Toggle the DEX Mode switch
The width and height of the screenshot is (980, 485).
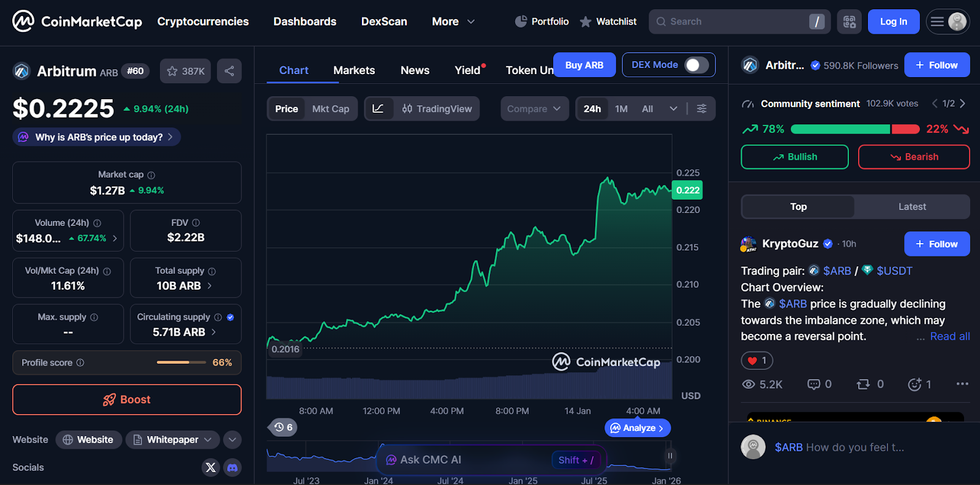(x=696, y=65)
